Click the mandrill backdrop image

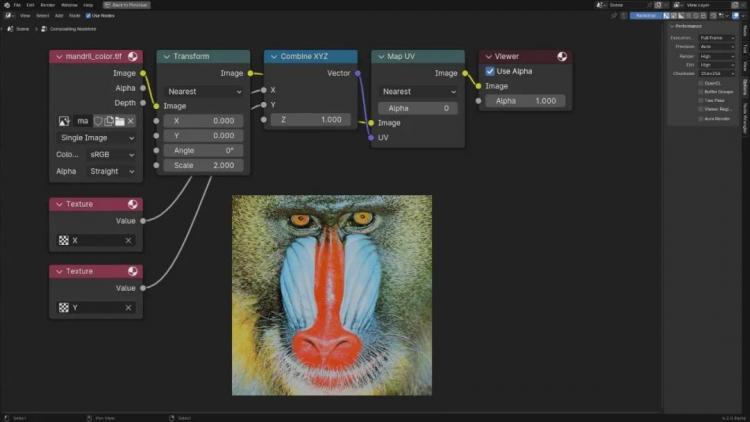(332, 295)
